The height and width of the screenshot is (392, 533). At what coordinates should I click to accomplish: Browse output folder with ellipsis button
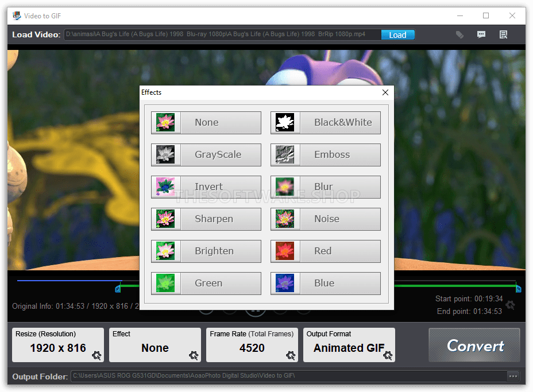coord(513,376)
